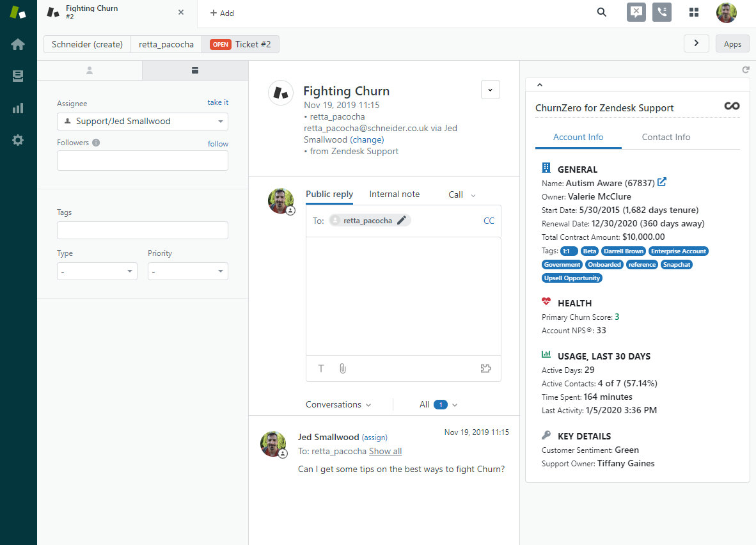The width and height of the screenshot is (756, 545).
Task: Expand the Call dropdown
Action: click(462, 195)
